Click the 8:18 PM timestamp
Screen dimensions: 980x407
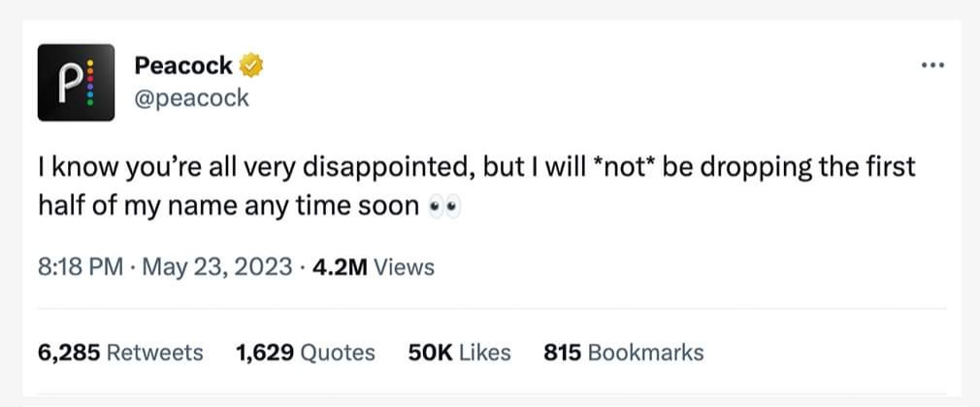(x=79, y=266)
